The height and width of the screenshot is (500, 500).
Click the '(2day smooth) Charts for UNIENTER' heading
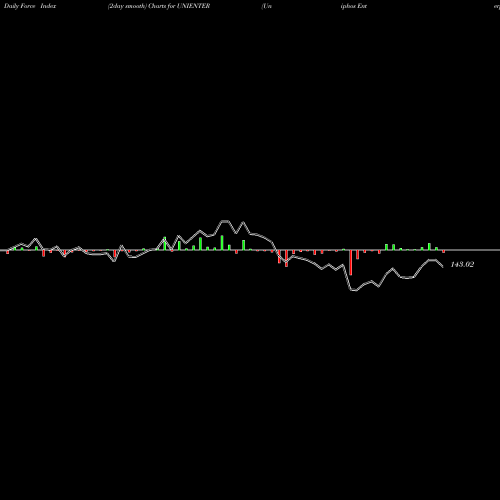[159, 6]
